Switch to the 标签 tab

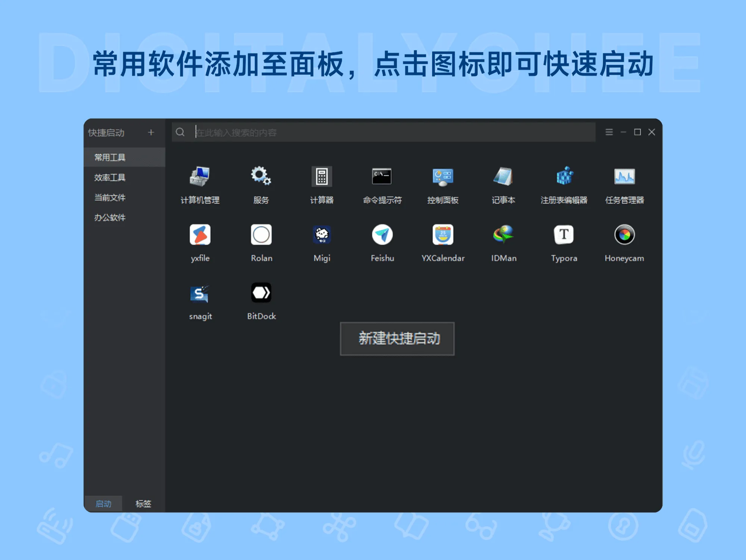coord(143,504)
